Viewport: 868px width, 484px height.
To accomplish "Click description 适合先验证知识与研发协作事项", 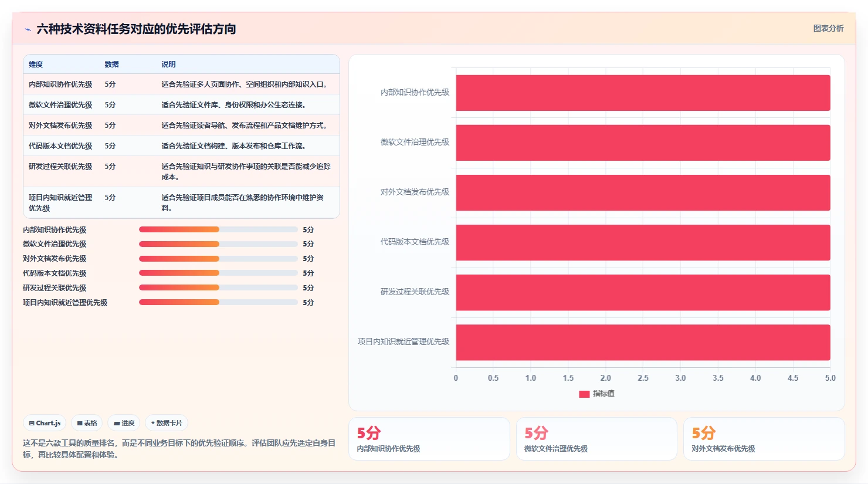I will click(x=246, y=172).
